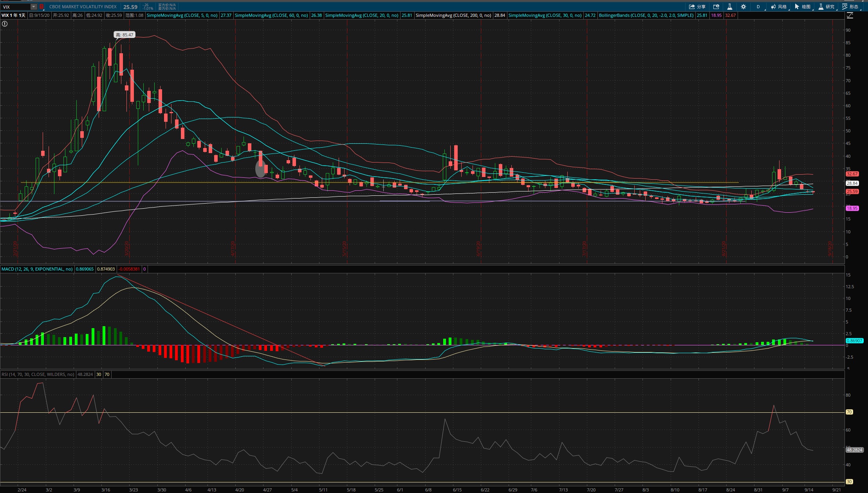The image size is (868, 493).
Task: Click the red symbol link box
Action: click(x=41, y=7)
